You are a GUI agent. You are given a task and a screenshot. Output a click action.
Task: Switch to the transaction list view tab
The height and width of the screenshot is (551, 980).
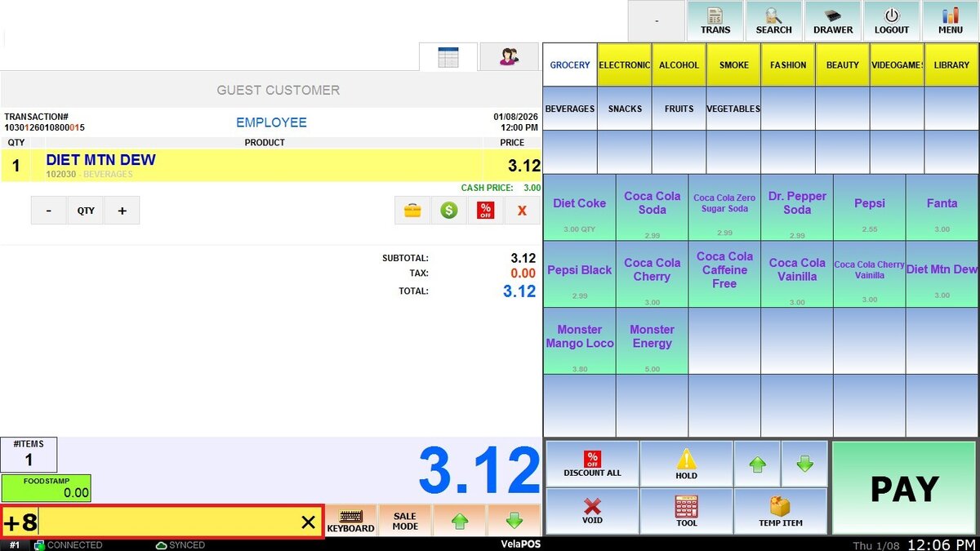tap(448, 57)
